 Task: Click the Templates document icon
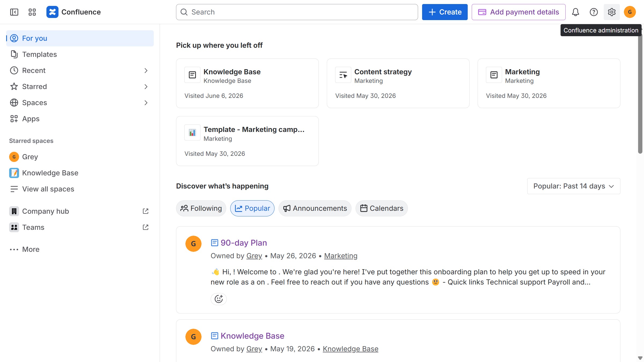tap(14, 54)
